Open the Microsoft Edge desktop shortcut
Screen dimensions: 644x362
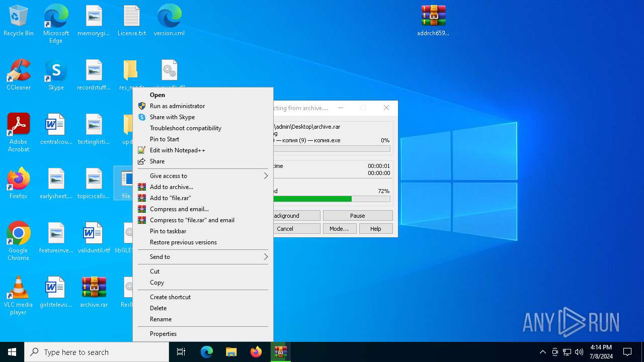pos(56,24)
